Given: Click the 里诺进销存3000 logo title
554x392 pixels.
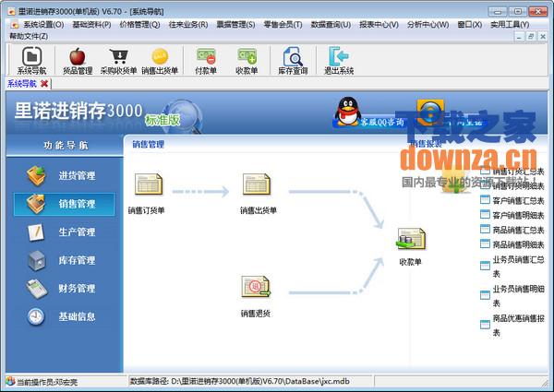Looking at the screenshot, I should pos(78,111).
